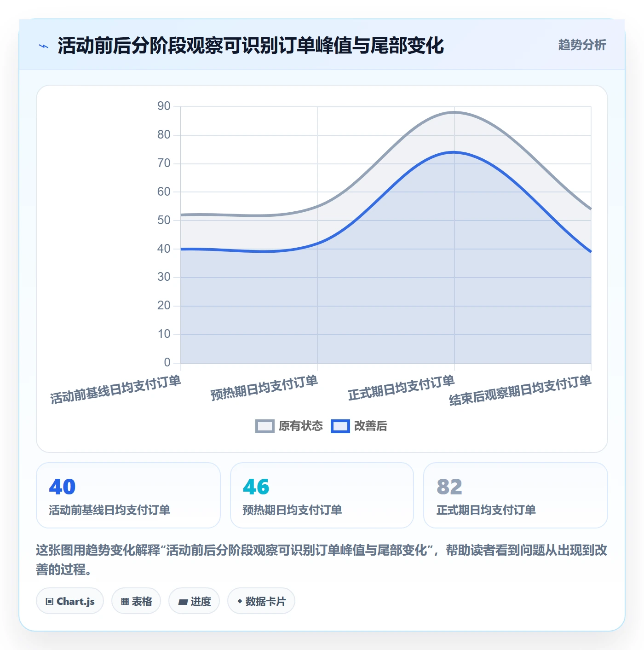Click the 原有状态 gray legend swatch
The image size is (644, 650).
(265, 426)
